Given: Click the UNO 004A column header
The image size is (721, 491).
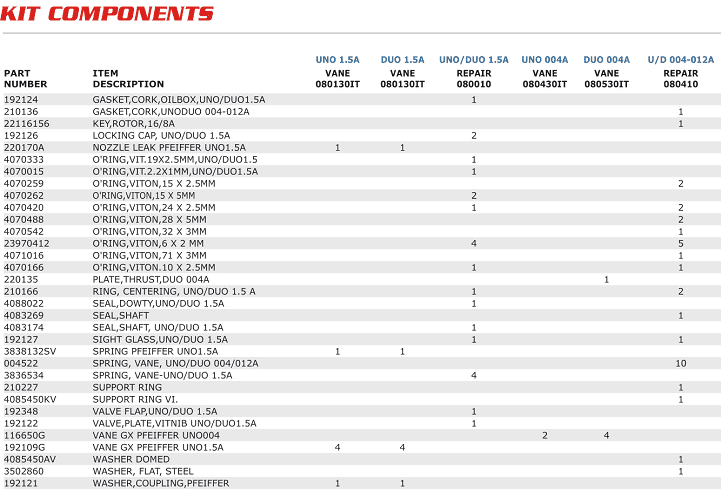Looking at the screenshot, I should [x=545, y=60].
